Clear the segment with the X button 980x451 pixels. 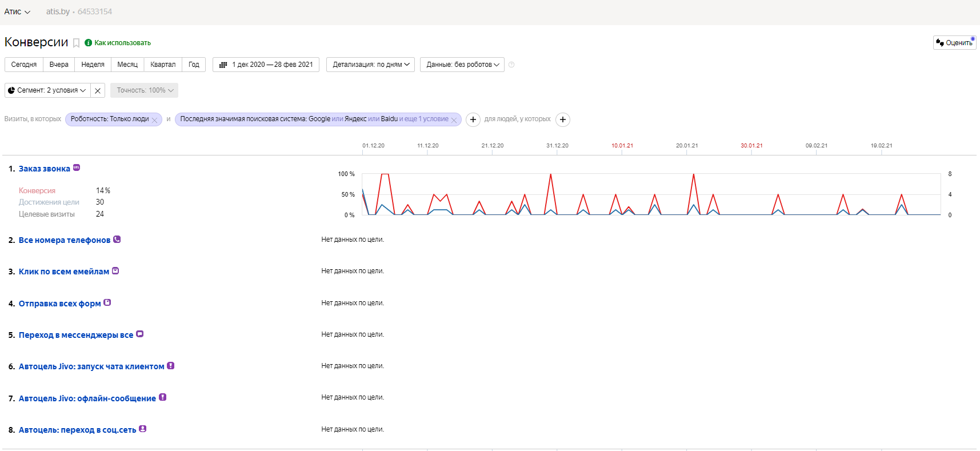tap(98, 90)
